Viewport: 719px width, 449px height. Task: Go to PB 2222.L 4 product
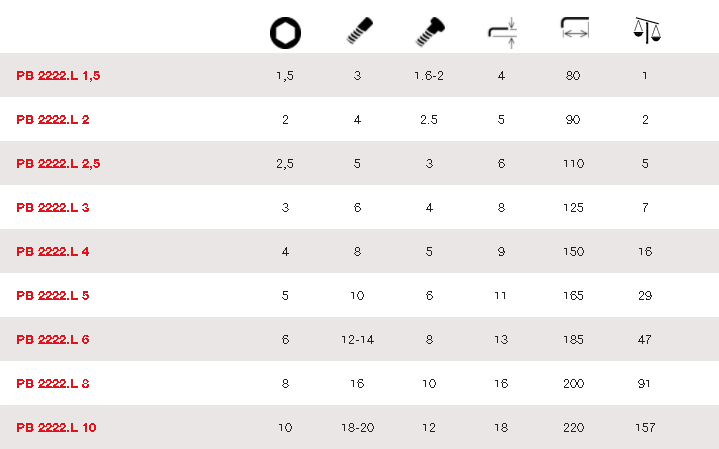tap(53, 252)
